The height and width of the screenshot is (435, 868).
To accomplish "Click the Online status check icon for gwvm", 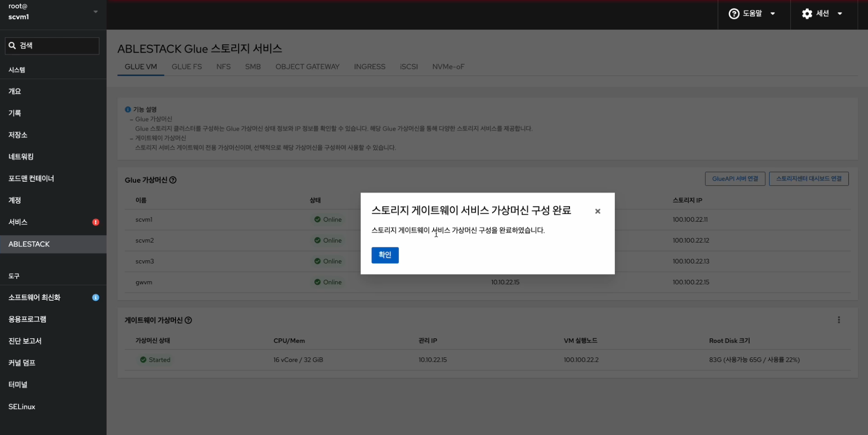I will 317,283.
